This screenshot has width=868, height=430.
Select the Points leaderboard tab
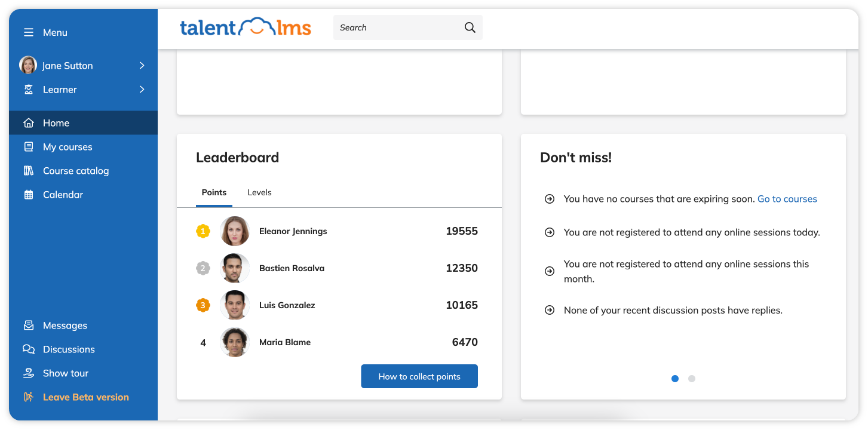tap(214, 192)
